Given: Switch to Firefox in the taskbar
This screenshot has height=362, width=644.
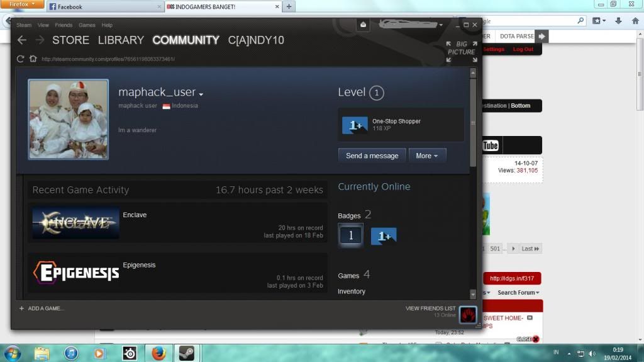Looking at the screenshot, I should click(158, 353).
